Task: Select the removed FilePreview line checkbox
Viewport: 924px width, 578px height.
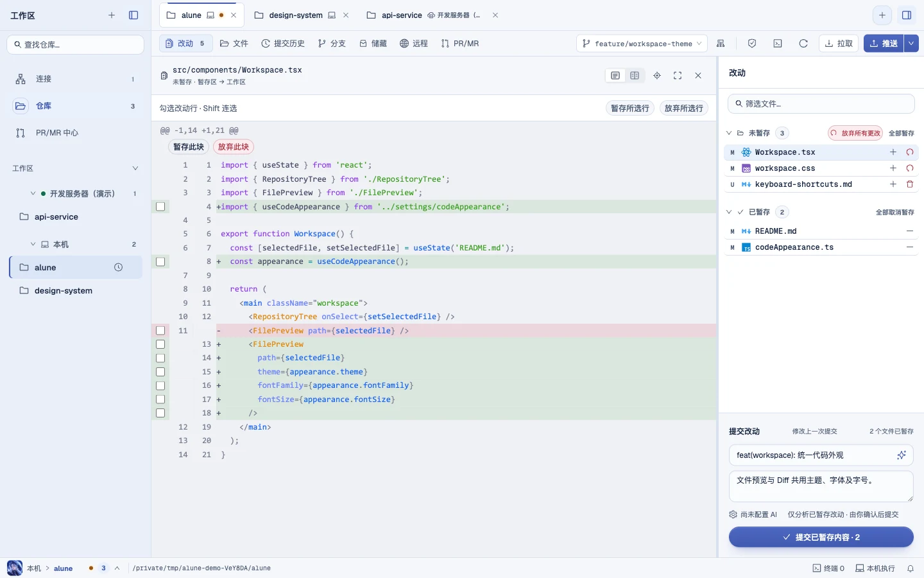Action: pos(160,331)
